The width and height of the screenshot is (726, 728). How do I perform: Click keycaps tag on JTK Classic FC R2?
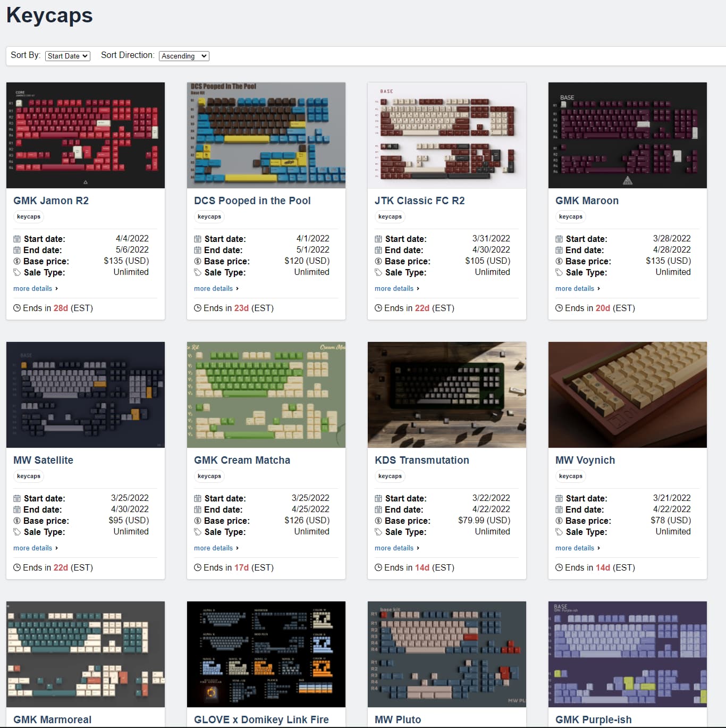390,216
